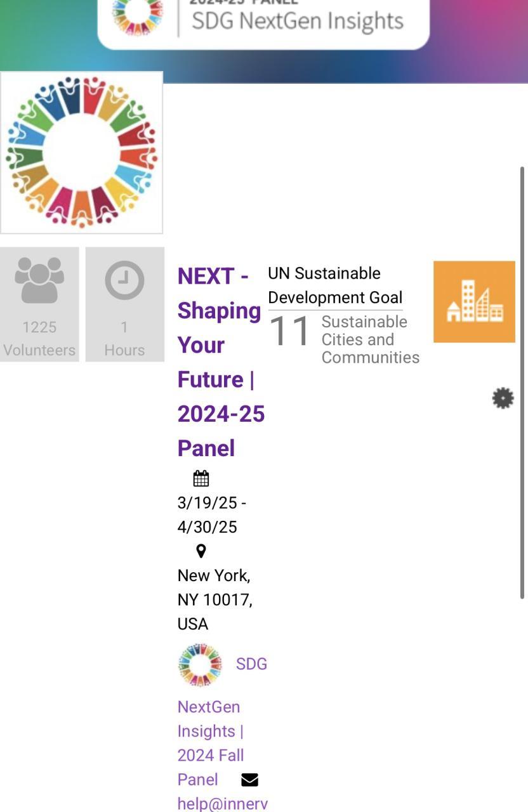Open the large SDG wheel event image
The width and height of the screenshot is (528, 812).
click(81, 153)
